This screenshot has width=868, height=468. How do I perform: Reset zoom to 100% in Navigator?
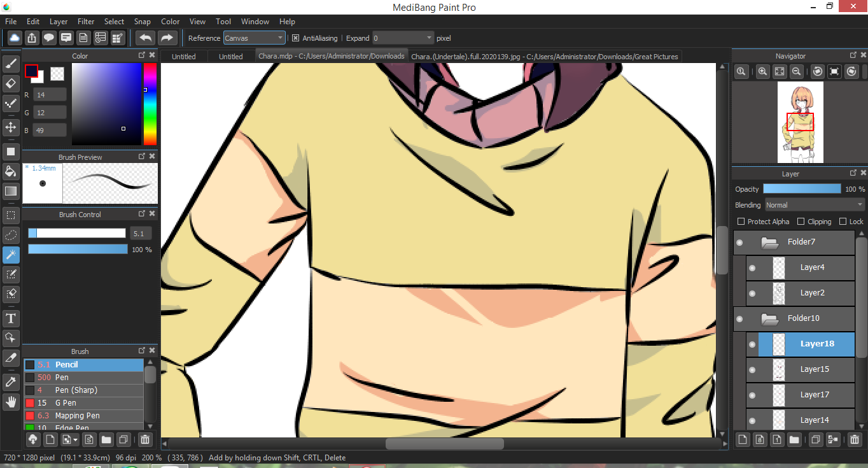[x=741, y=72]
